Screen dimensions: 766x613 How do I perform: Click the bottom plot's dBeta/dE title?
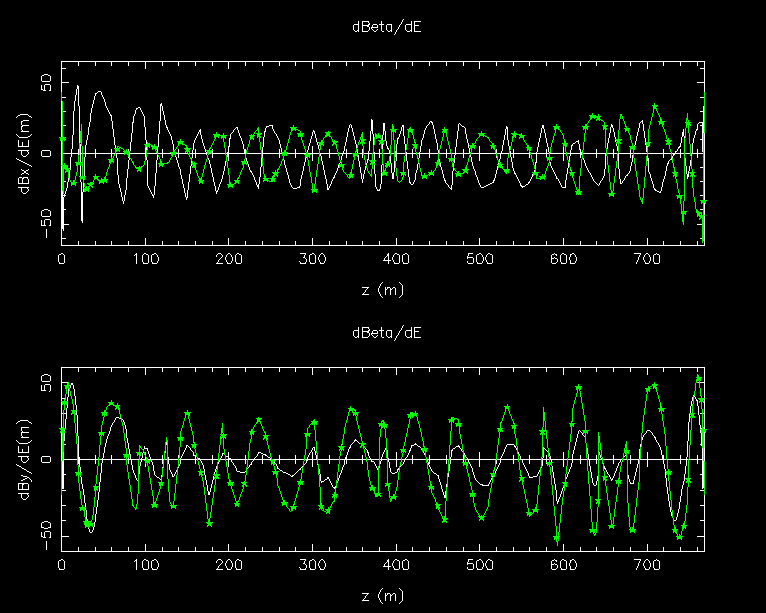click(x=386, y=333)
